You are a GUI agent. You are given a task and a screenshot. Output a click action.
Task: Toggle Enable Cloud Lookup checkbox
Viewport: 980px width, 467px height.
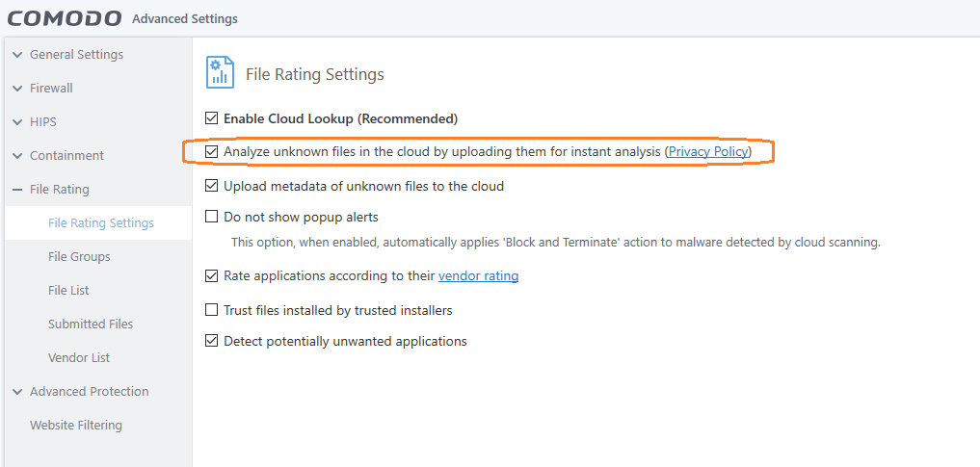(212, 118)
